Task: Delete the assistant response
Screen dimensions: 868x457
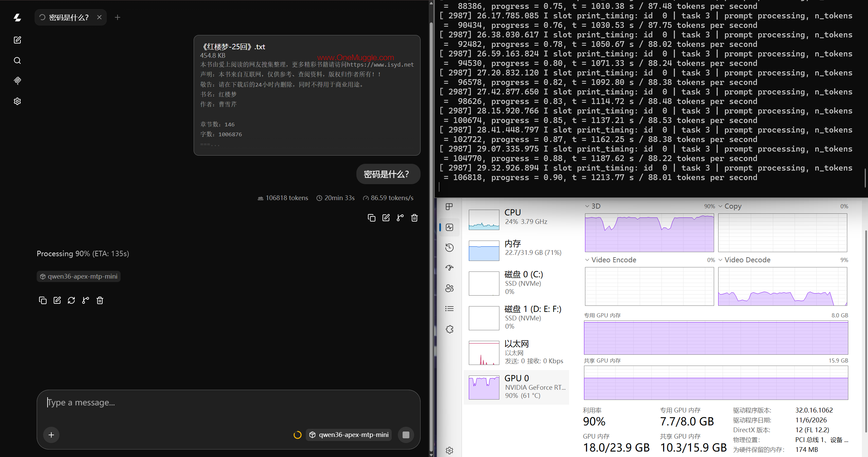Action: (100, 300)
